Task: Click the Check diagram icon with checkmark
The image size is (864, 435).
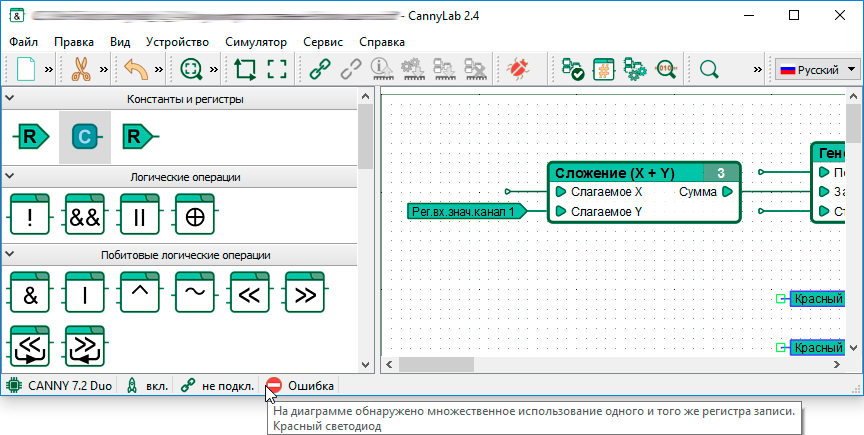Action: [573, 69]
